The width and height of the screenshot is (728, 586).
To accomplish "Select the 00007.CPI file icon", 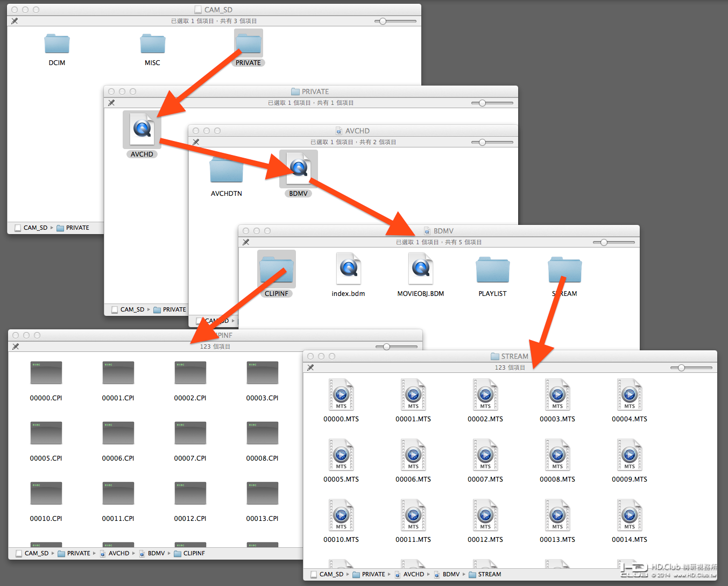I will tap(190, 433).
